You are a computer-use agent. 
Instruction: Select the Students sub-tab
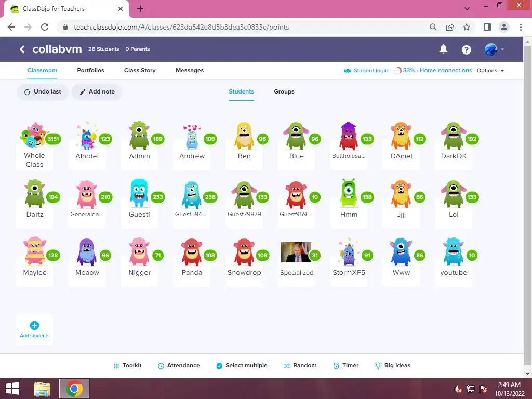(x=241, y=91)
